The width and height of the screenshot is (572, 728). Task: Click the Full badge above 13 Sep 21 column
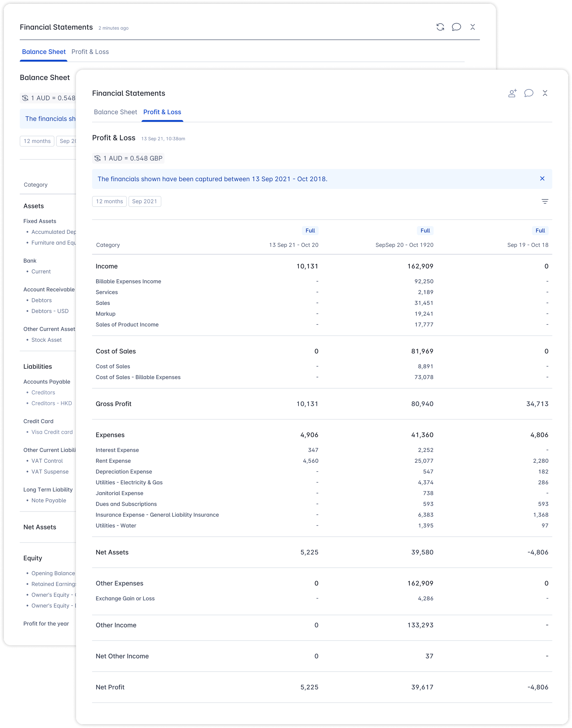[310, 231]
